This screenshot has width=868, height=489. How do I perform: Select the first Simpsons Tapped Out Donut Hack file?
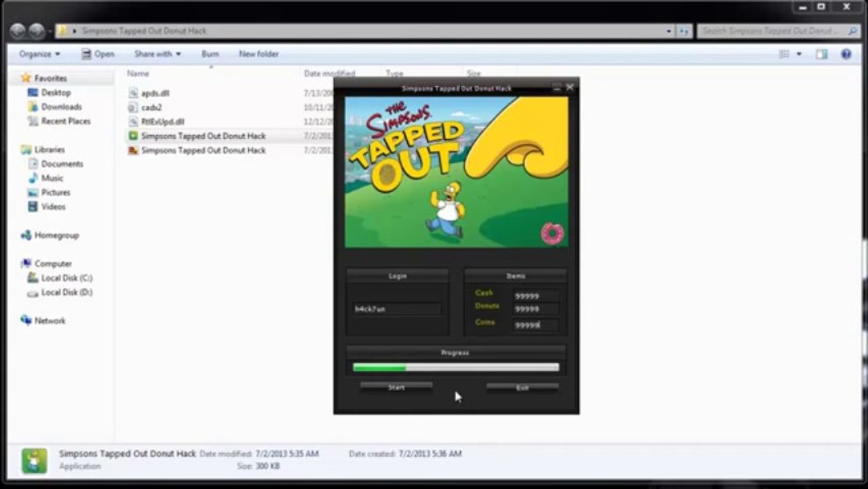[203, 136]
